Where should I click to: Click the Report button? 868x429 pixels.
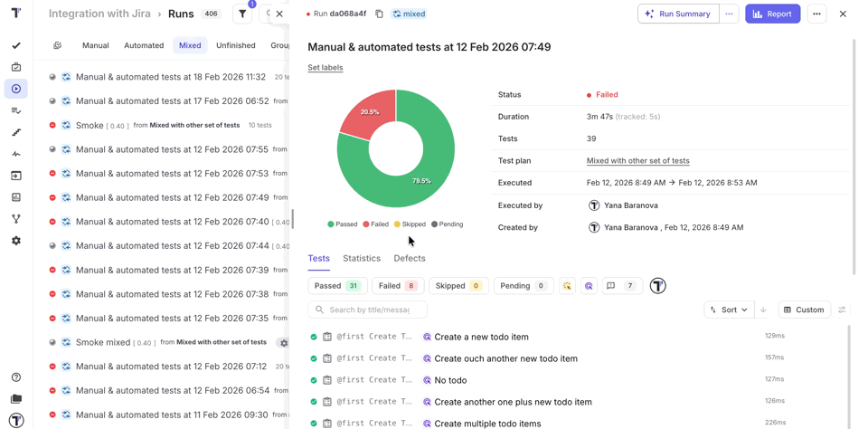tap(772, 14)
